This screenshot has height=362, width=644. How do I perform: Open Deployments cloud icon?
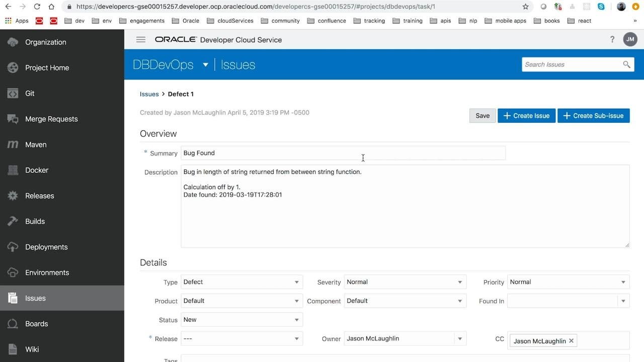point(13,247)
